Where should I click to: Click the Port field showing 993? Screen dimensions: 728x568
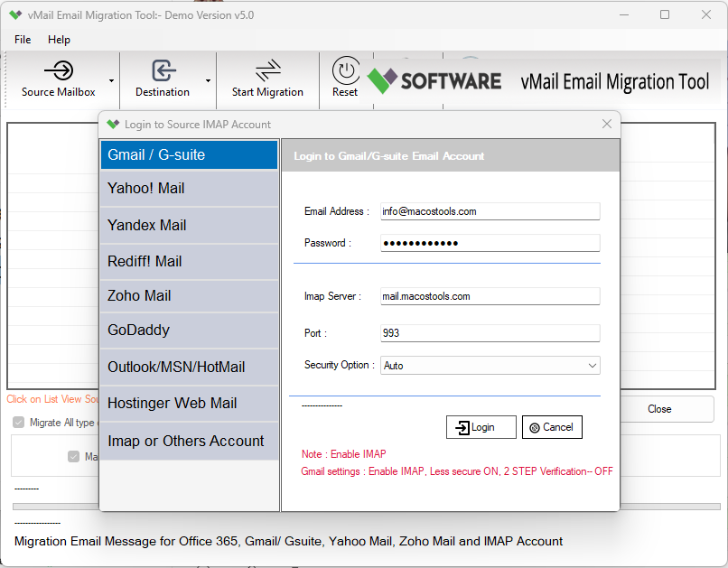[490, 332]
